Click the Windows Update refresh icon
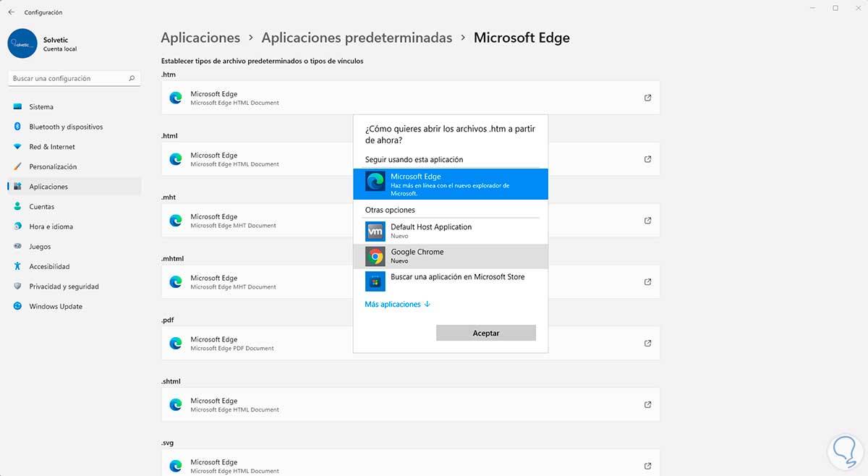 tap(17, 307)
